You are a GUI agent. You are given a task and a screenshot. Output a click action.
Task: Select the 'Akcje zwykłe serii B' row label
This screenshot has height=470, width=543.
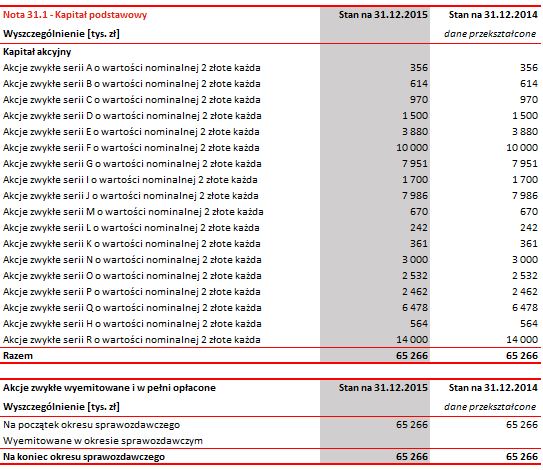pos(132,84)
